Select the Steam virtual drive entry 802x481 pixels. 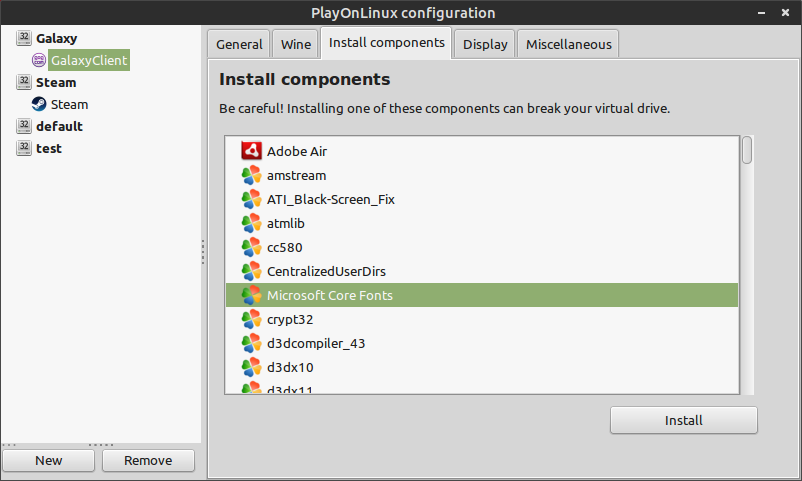point(56,82)
